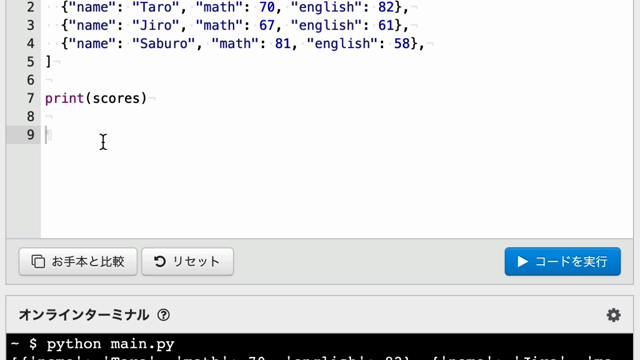Select line number 4 in gutter
The image size is (640, 360).
click(x=31, y=44)
